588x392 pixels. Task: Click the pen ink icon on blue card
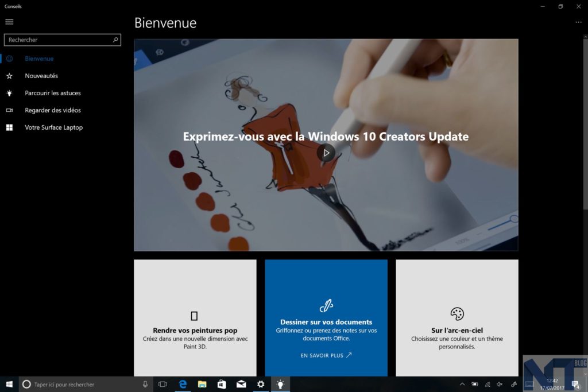326,306
